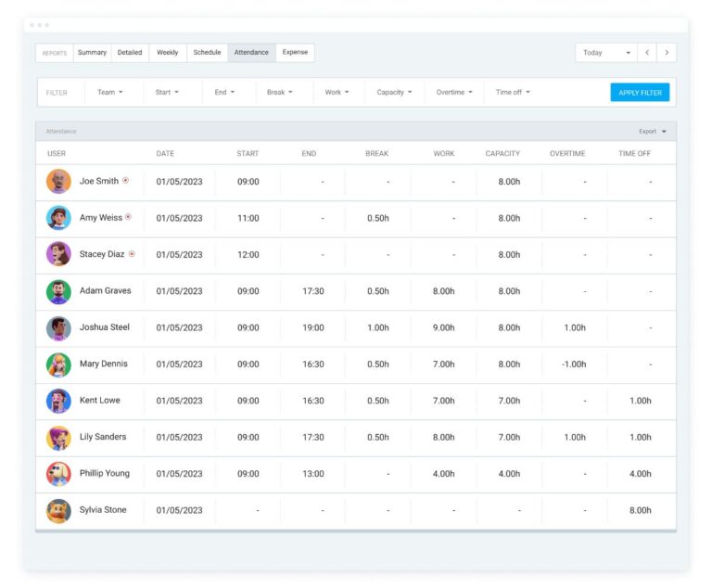
Task: Switch to the Expense report tab
Action: tap(295, 53)
